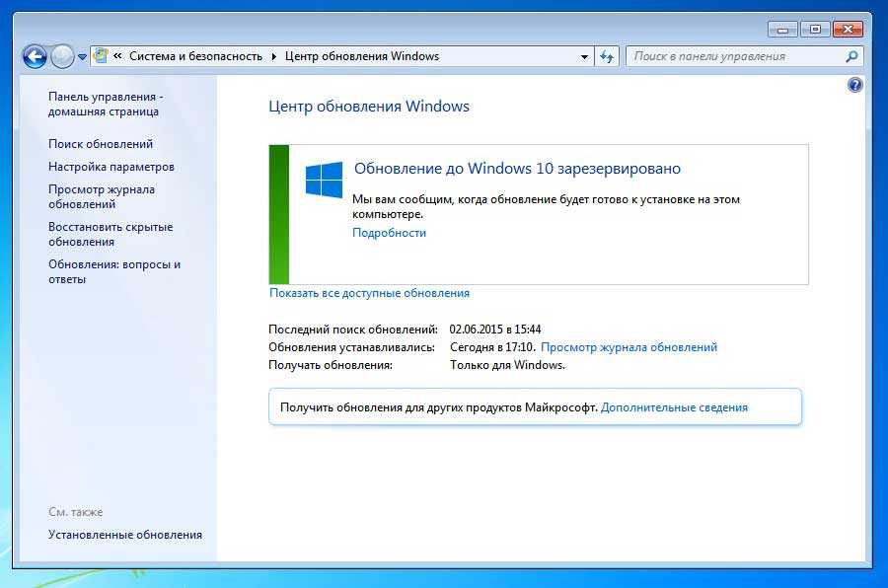Click the Control Panel icon in address bar
Screen dimensions: 888x588
pos(101,56)
